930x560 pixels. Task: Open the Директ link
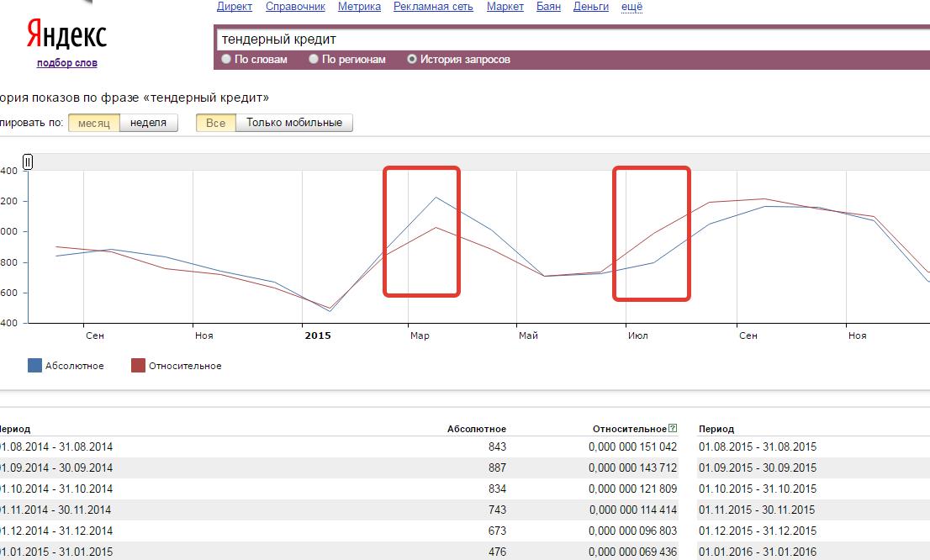tap(235, 7)
